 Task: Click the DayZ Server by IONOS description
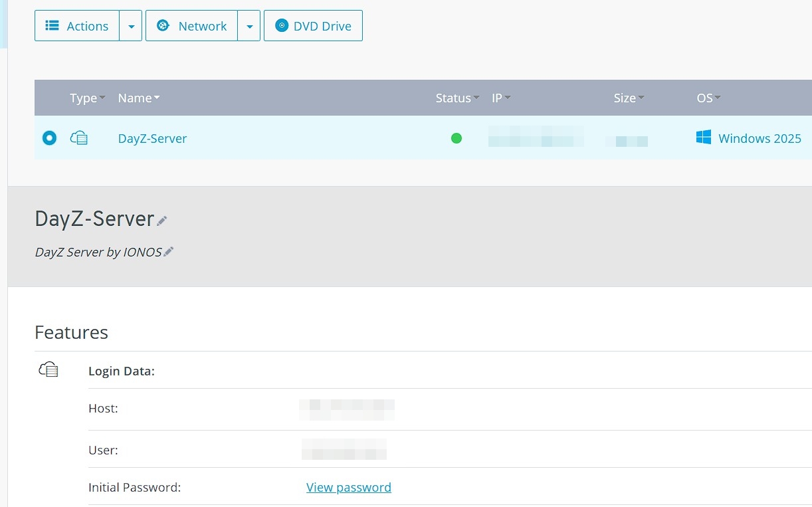pyautogui.click(x=98, y=252)
